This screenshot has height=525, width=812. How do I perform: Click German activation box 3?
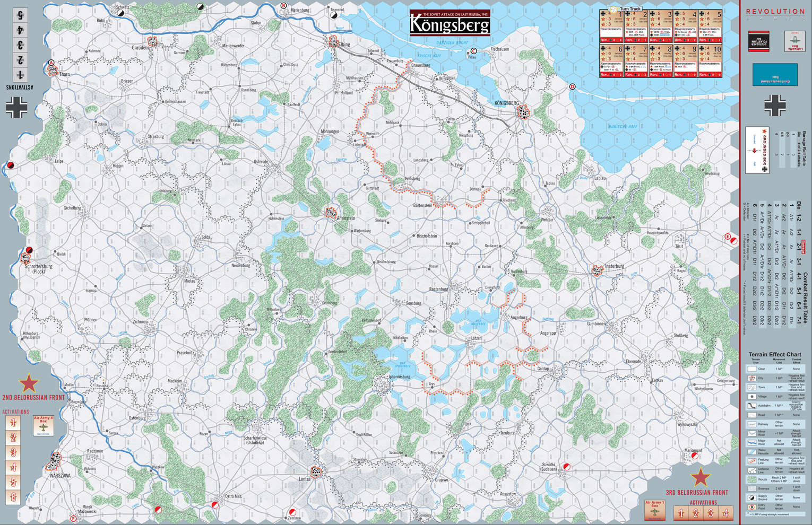pyautogui.click(x=20, y=45)
